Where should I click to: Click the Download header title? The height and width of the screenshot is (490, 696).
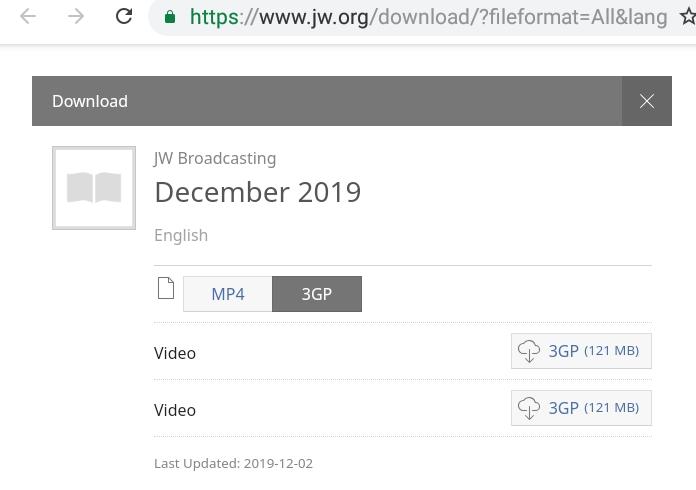coord(90,101)
